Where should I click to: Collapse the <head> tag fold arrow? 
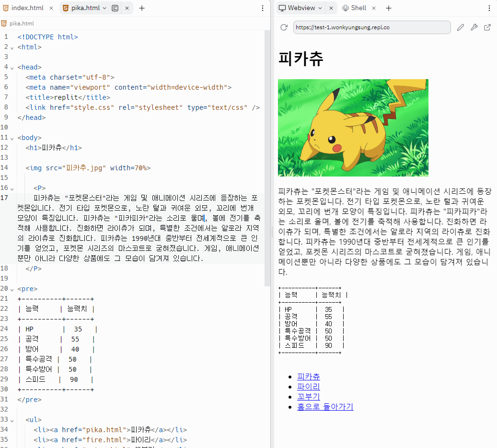[x=12, y=68]
